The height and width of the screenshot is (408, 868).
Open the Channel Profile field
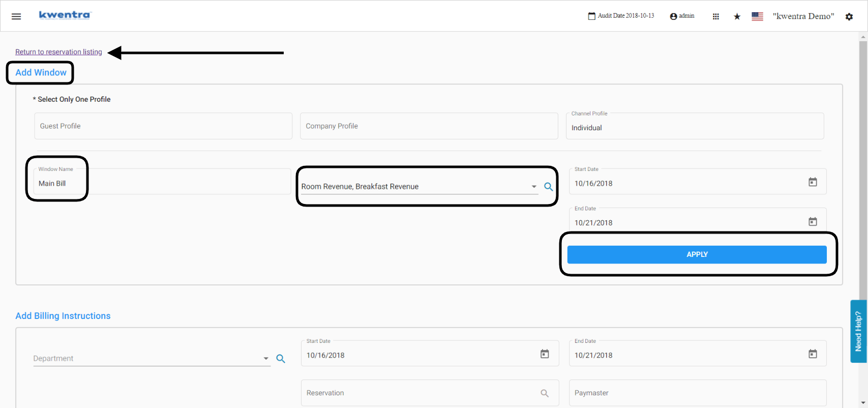pos(695,126)
